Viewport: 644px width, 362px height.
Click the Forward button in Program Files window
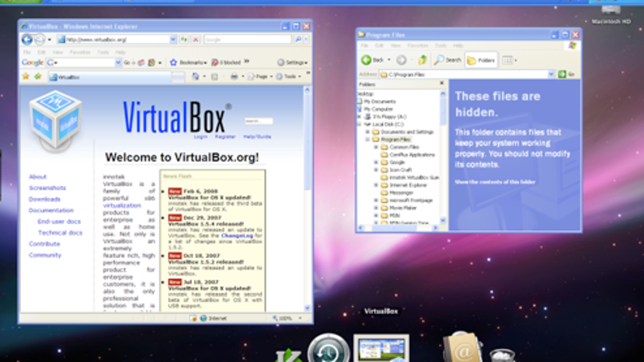point(401,60)
